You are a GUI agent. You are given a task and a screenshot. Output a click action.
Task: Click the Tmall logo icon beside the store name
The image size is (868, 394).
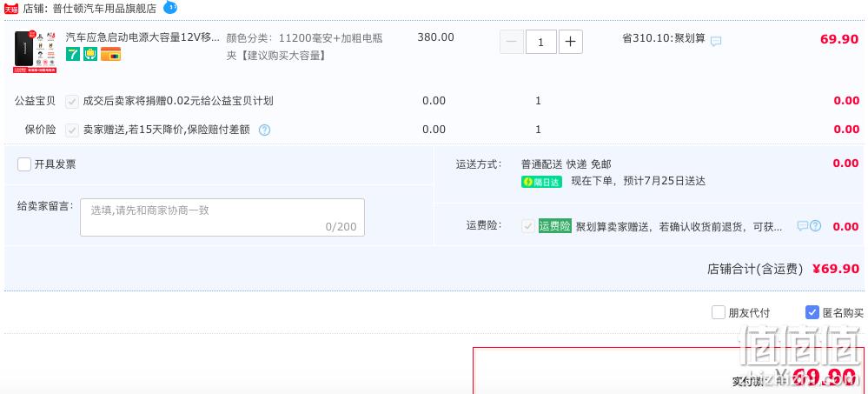point(11,9)
